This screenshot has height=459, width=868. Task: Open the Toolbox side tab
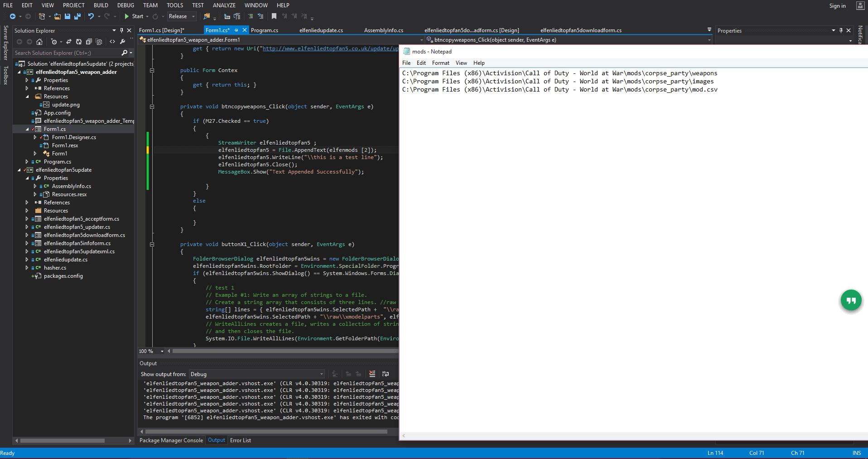point(5,75)
